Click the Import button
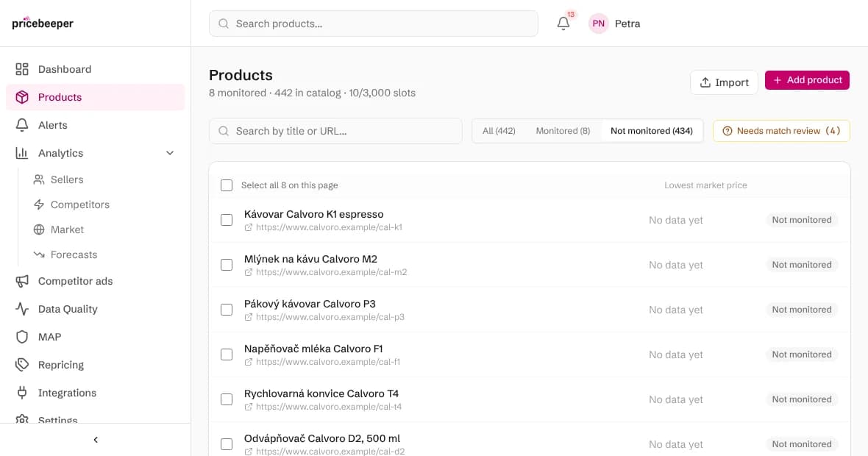Screen dimensions: 868x456 click(x=724, y=82)
